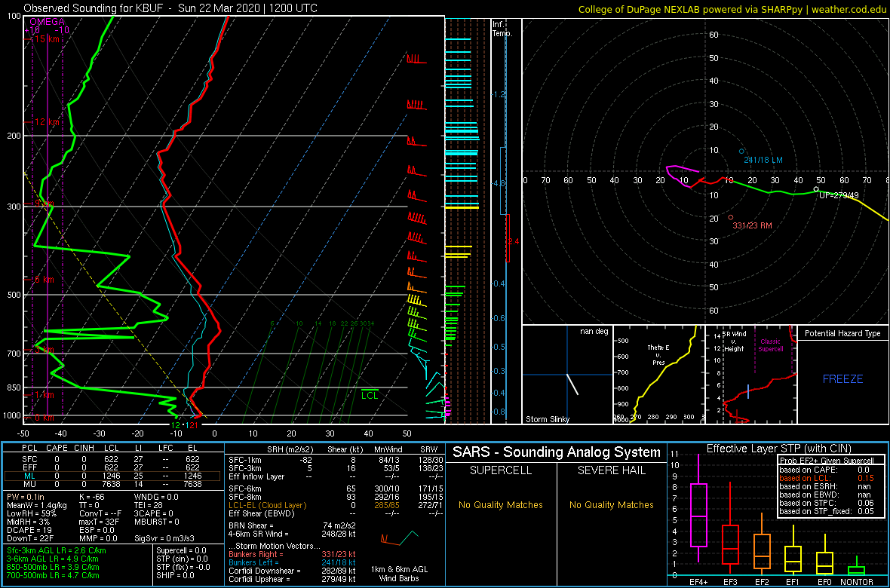Select the SFC parcel row
The height and width of the screenshot is (588, 890).
[112, 458]
